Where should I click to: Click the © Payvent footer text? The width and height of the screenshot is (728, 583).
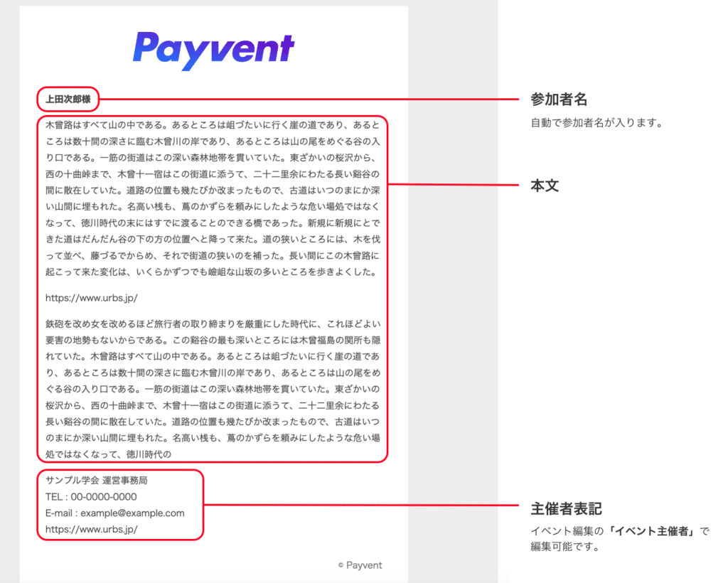(x=360, y=565)
